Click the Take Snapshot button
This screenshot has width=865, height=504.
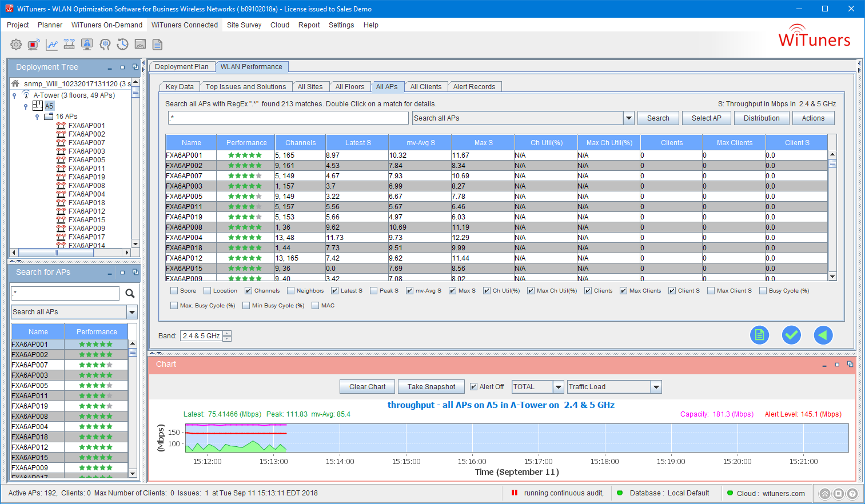click(432, 387)
